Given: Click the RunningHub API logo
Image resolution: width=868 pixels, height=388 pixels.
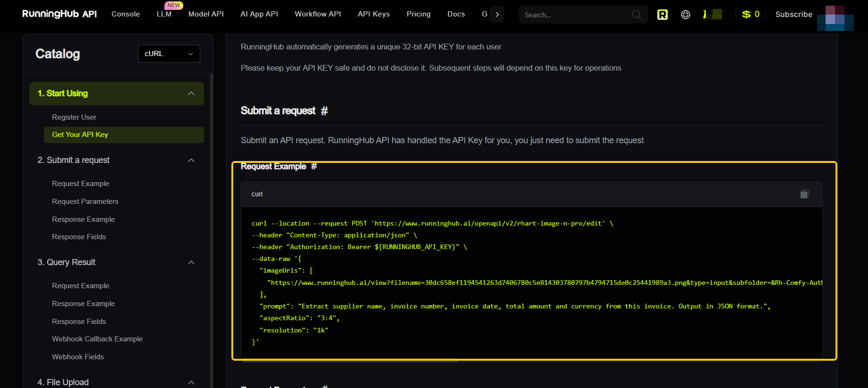Looking at the screenshot, I should point(59,14).
